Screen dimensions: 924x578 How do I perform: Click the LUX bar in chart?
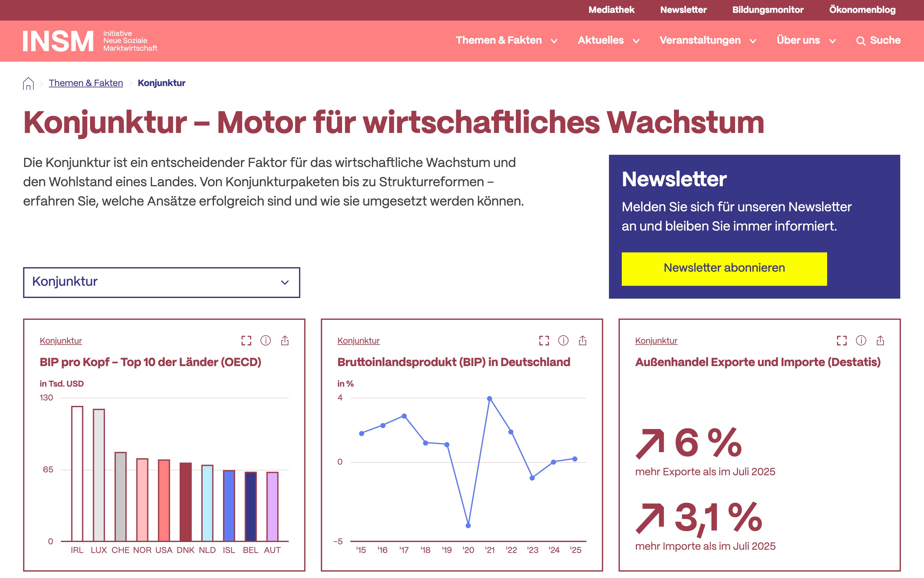tap(99, 475)
